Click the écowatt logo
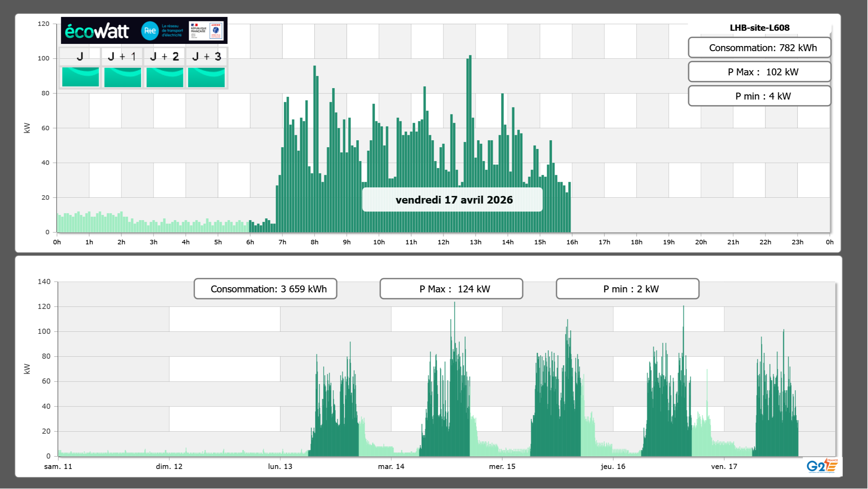 click(x=97, y=31)
